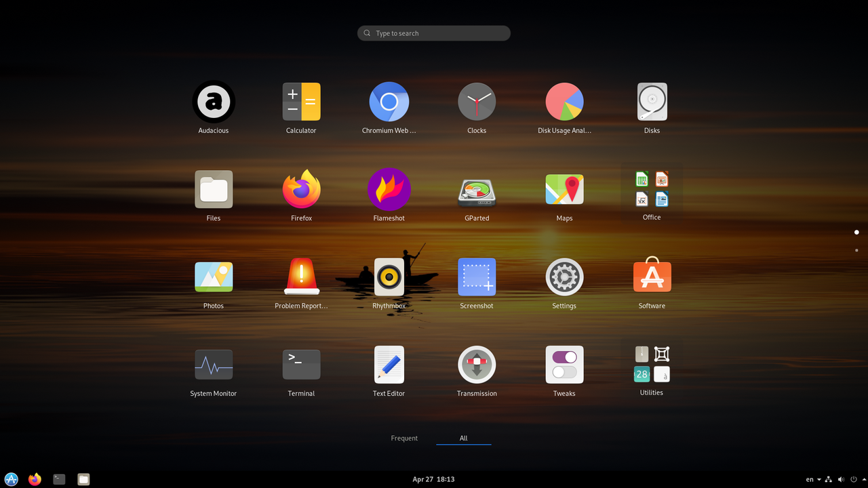This screenshot has height=488, width=868.
Task: Open the Screenshot app
Action: click(477, 277)
